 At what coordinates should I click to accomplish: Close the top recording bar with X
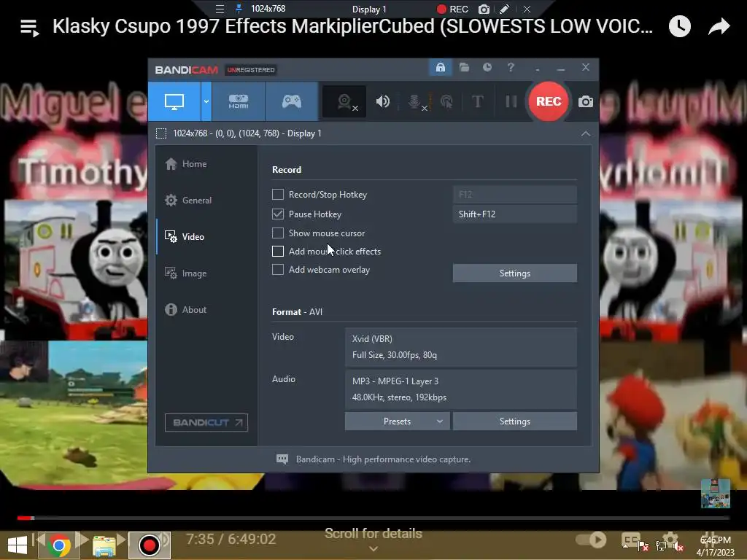click(x=527, y=9)
